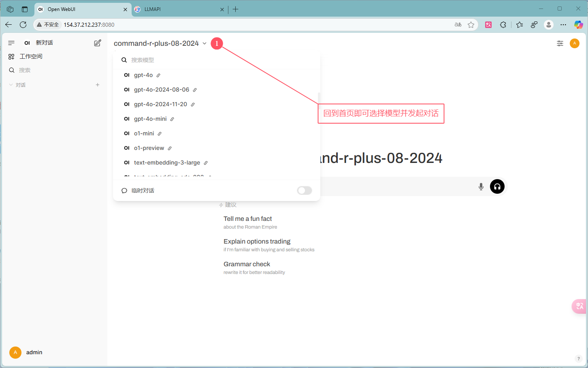Open the browser profile avatar icon
Screen dimensions: 588x368
(x=549, y=25)
